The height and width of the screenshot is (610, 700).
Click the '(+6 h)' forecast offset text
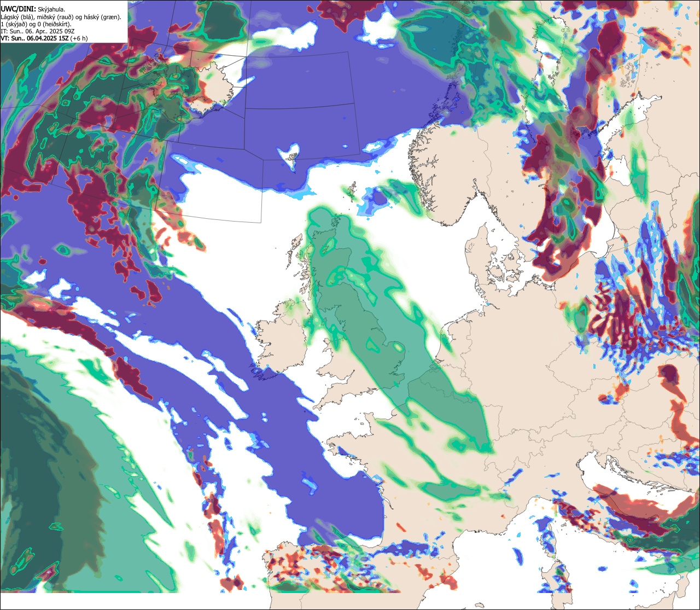click(x=79, y=38)
